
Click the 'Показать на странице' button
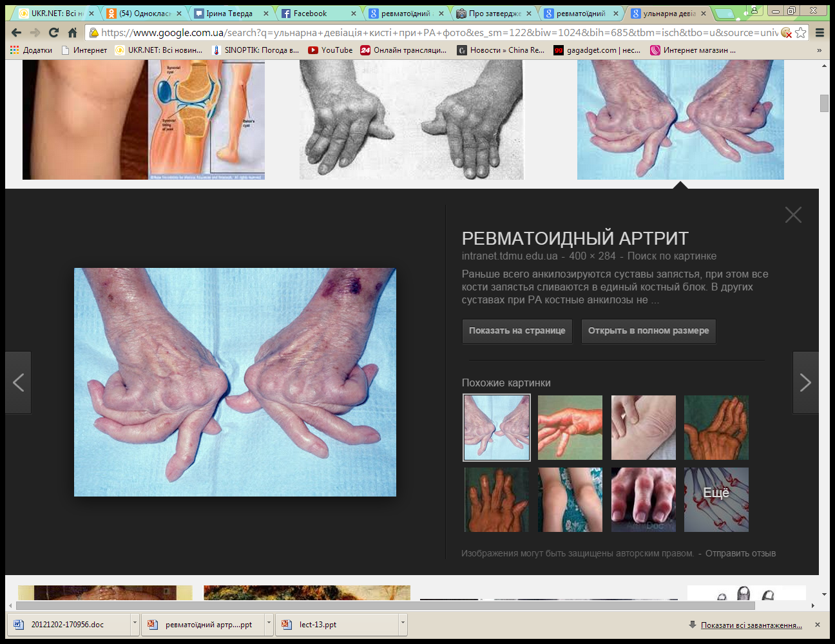pos(517,331)
